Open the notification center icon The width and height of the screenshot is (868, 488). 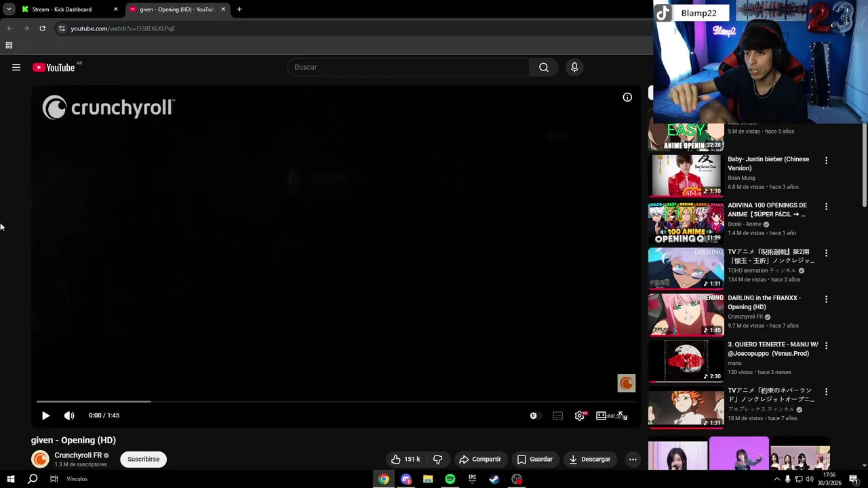[x=854, y=479]
